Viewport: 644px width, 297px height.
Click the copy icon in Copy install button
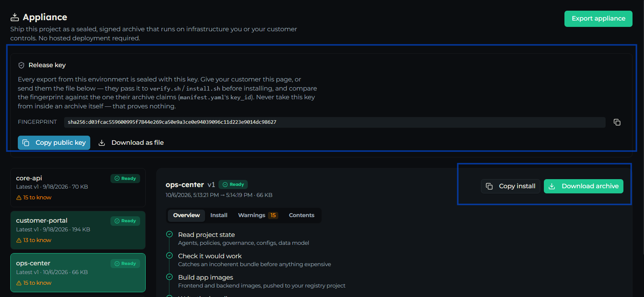tap(489, 186)
